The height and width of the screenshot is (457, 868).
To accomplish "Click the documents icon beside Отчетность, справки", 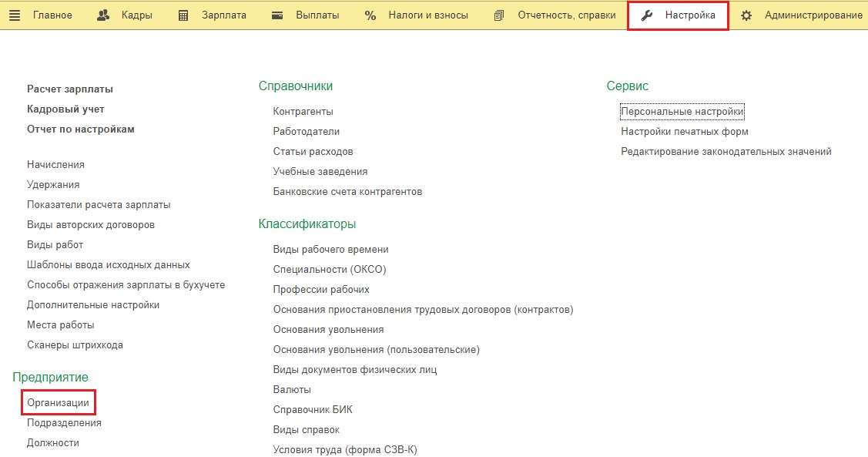I will pyautogui.click(x=499, y=15).
